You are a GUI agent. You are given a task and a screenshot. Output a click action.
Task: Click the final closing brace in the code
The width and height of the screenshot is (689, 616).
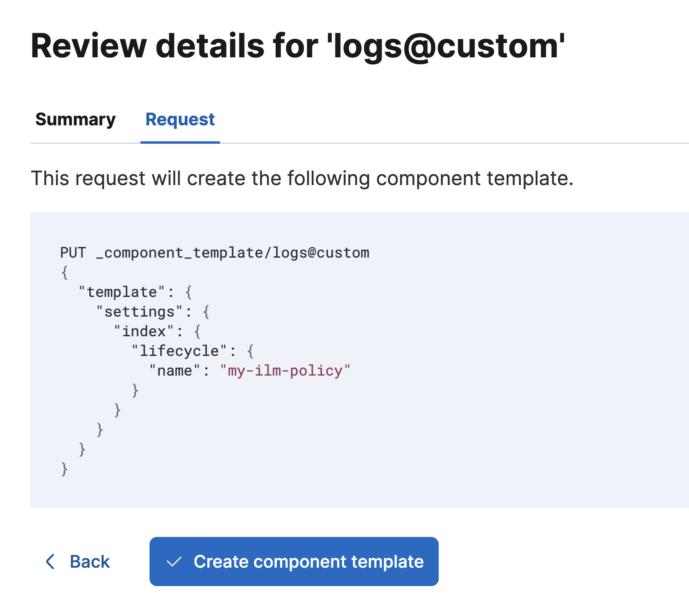(64, 469)
